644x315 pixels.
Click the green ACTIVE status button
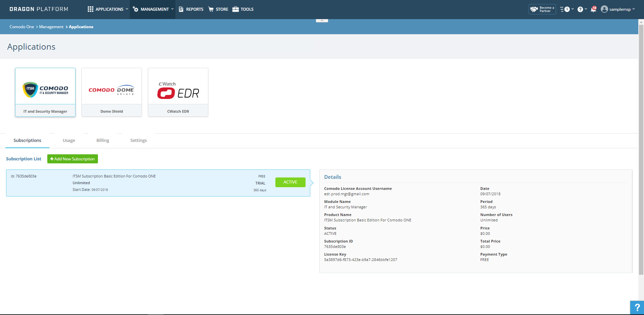pos(290,182)
